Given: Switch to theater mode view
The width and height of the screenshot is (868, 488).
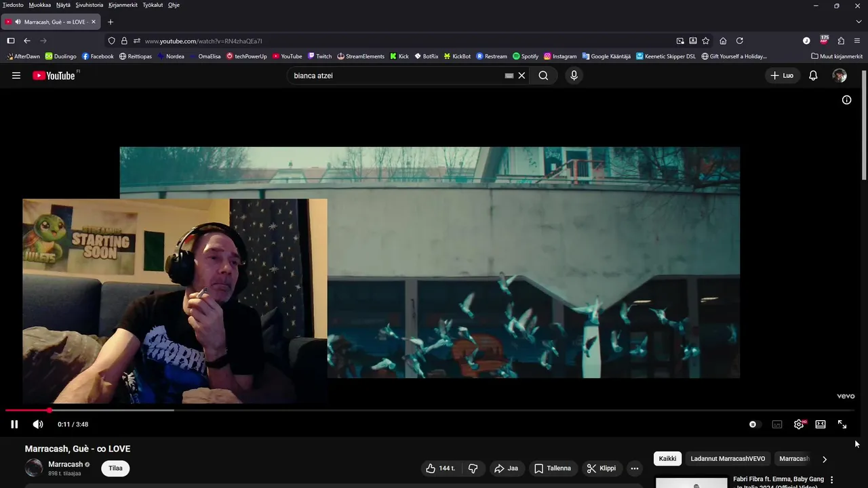Looking at the screenshot, I should click(x=821, y=424).
